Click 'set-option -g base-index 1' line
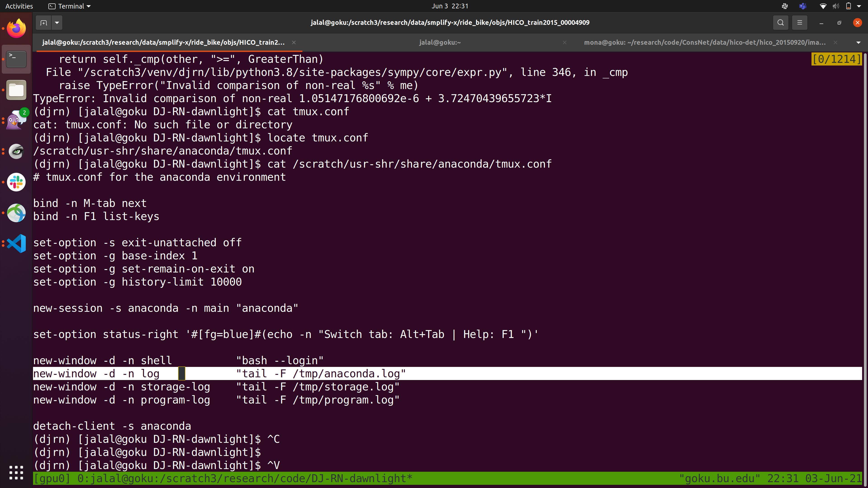The width and height of the screenshot is (868, 488). coord(115,256)
